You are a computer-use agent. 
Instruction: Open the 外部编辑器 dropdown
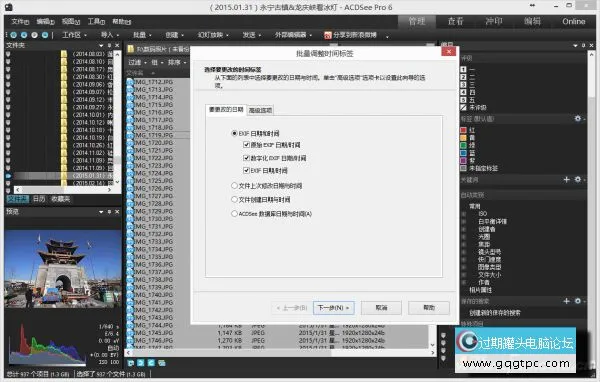[x=293, y=35]
